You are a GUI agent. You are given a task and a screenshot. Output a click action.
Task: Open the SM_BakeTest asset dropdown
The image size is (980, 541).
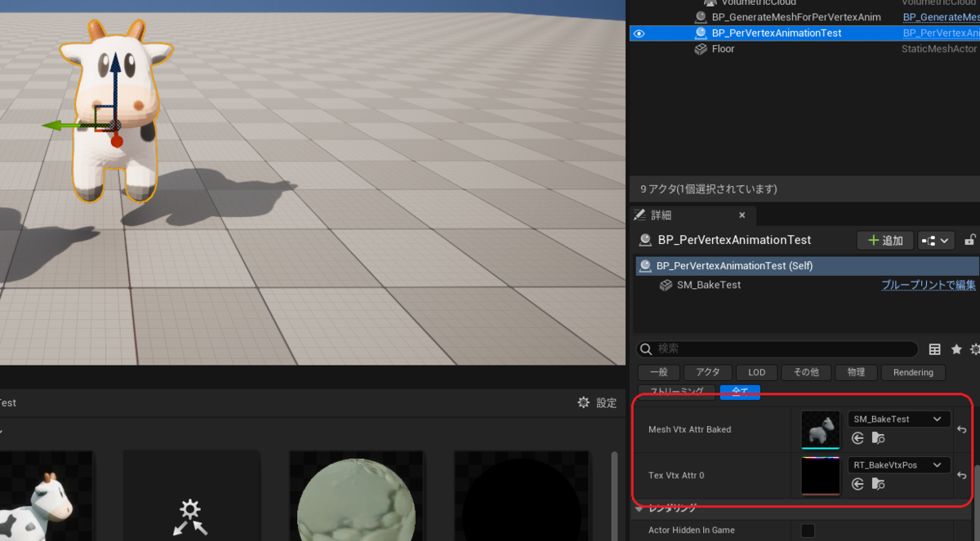click(898, 418)
